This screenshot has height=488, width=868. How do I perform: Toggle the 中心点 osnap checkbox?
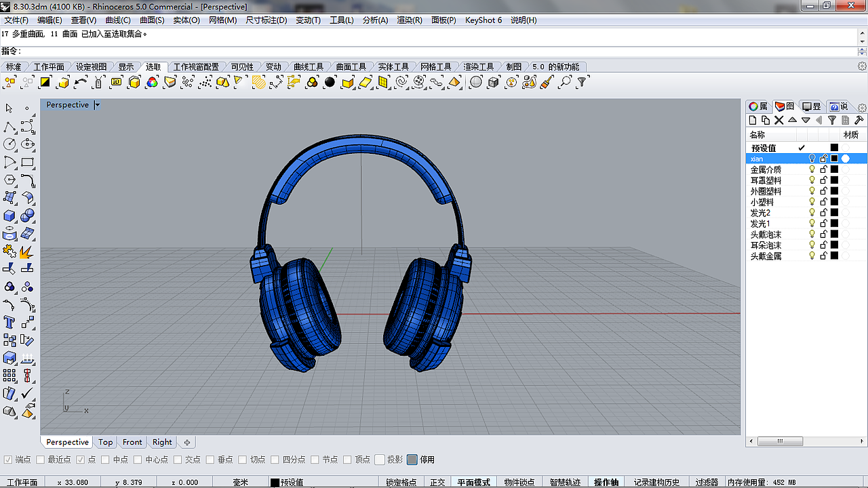pyautogui.click(x=138, y=460)
